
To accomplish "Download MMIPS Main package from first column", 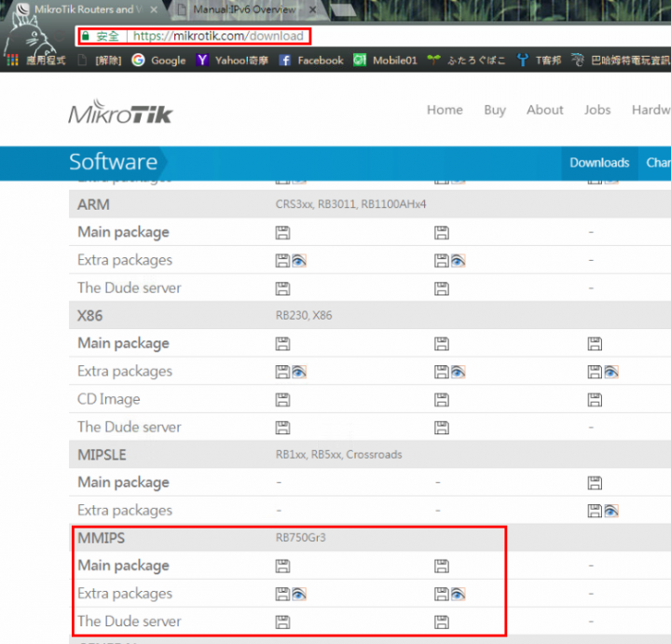I will [282, 566].
